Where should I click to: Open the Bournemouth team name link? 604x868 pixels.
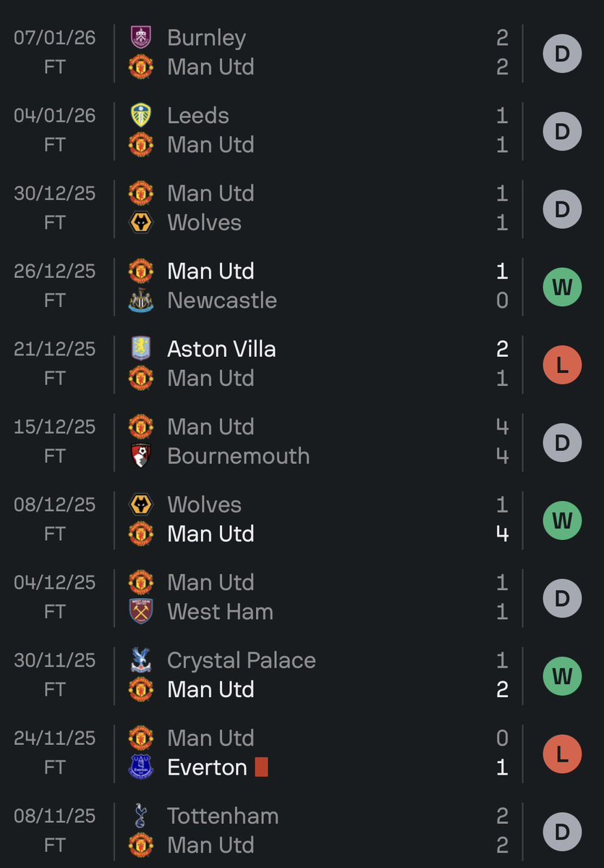tap(238, 456)
